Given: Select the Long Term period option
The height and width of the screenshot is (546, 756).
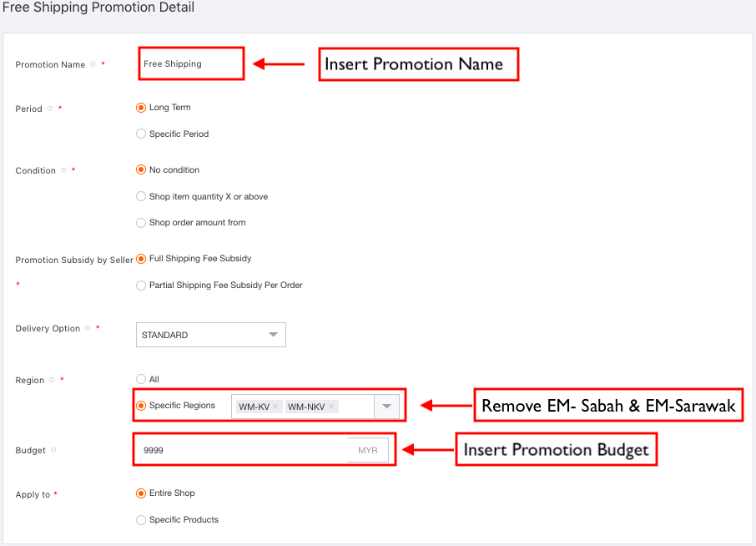Looking at the screenshot, I should pyautogui.click(x=141, y=108).
